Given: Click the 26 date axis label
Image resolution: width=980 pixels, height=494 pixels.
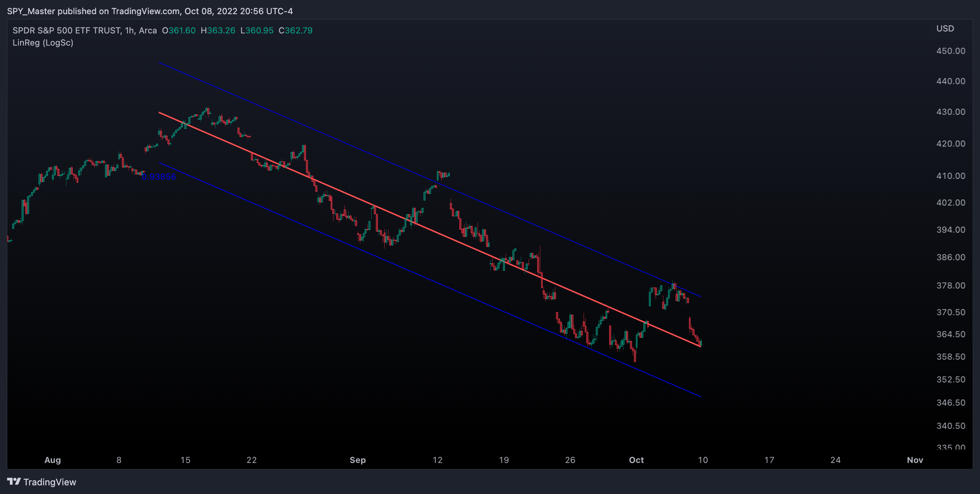Looking at the screenshot, I should point(570,460).
